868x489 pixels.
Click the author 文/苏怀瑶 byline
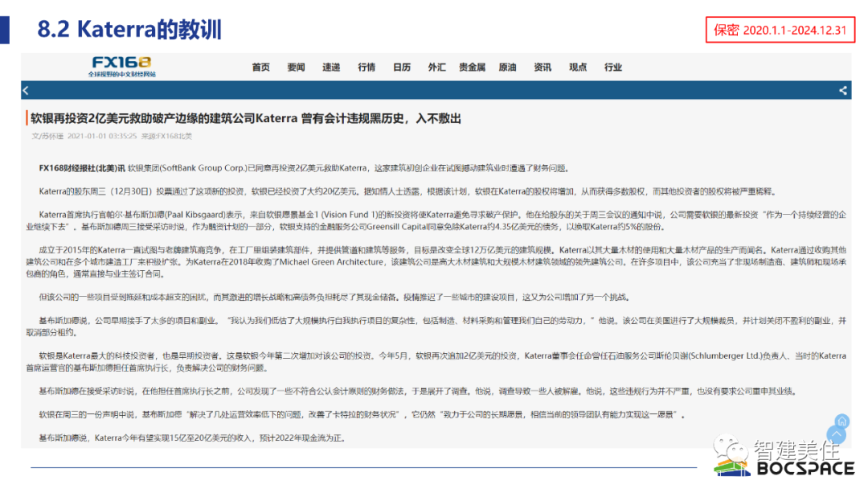47,137
